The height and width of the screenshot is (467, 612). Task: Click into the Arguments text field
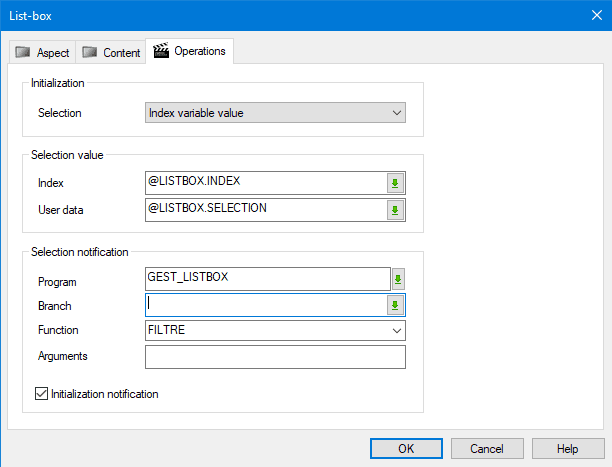(x=275, y=357)
